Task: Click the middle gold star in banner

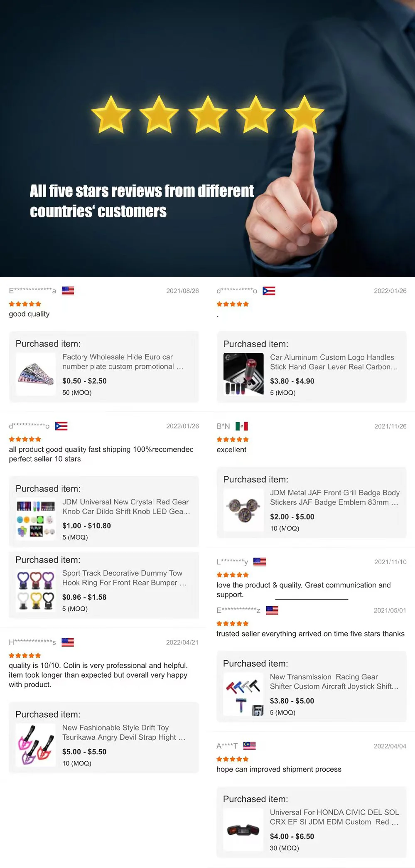Action: click(208, 115)
